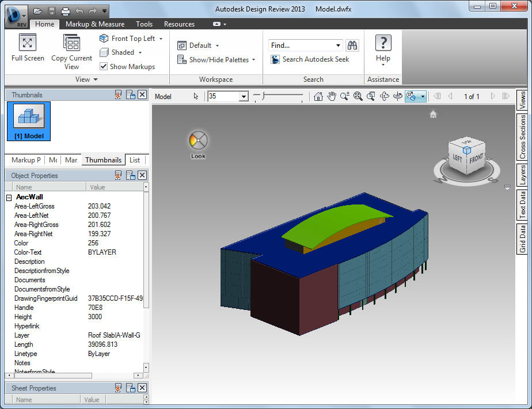Uncheck the Show Markups checkbox
The width and height of the screenshot is (532, 409).
pos(104,66)
